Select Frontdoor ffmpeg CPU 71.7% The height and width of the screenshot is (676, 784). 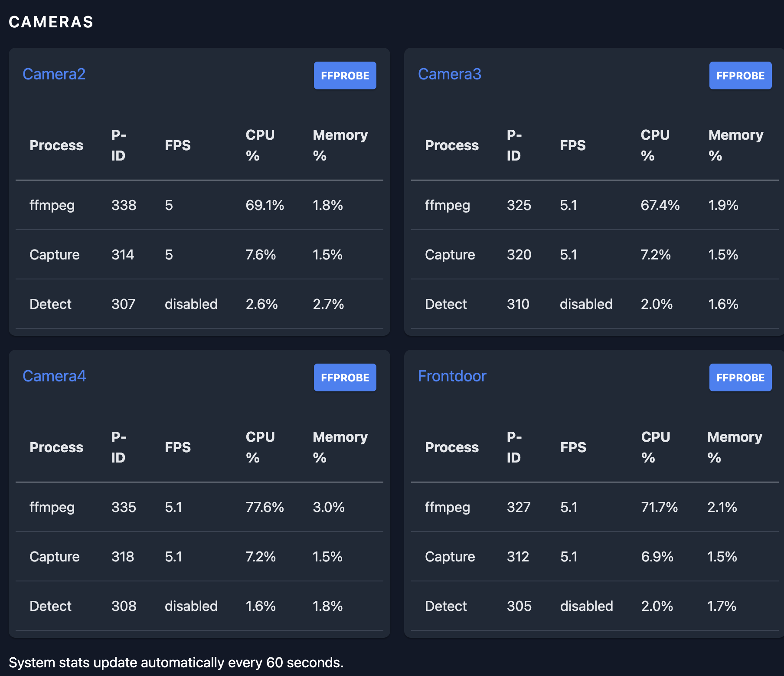click(x=659, y=507)
